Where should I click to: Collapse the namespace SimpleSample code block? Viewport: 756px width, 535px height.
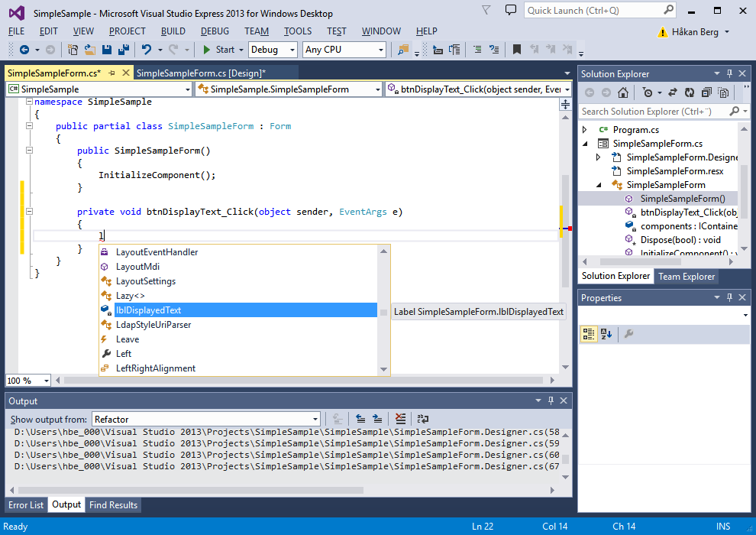(x=29, y=102)
